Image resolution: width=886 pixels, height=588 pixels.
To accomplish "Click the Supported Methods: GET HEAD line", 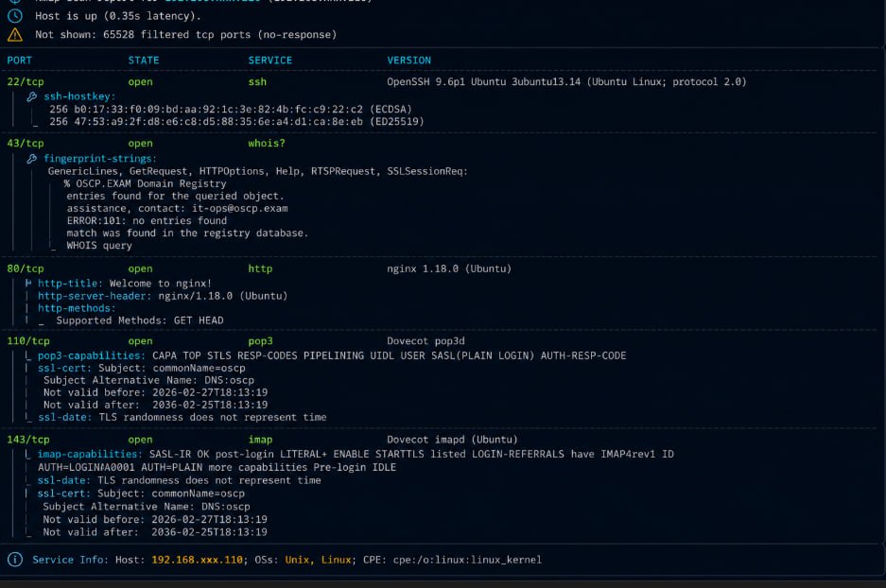I will coord(140,320).
